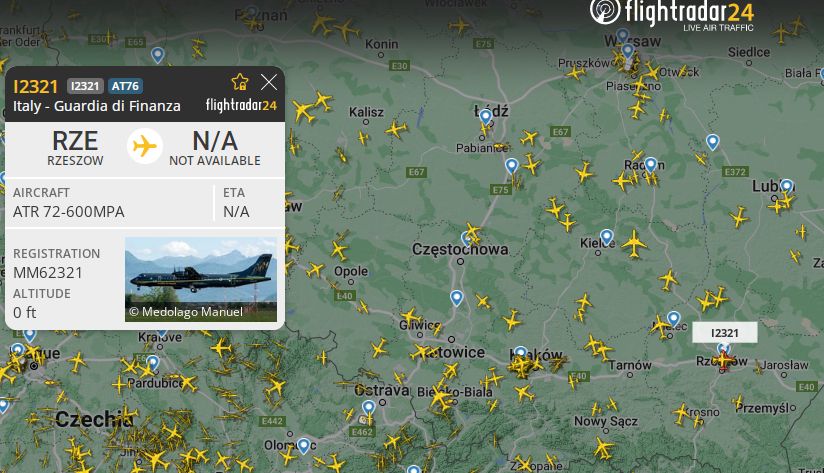Select the Olomouc airport pin marker
Screen dimensions: 824x473
pyautogui.click(x=303, y=446)
